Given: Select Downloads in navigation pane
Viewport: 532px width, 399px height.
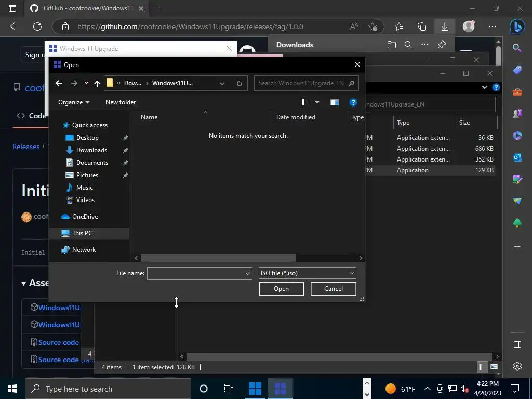Looking at the screenshot, I should [91, 150].
